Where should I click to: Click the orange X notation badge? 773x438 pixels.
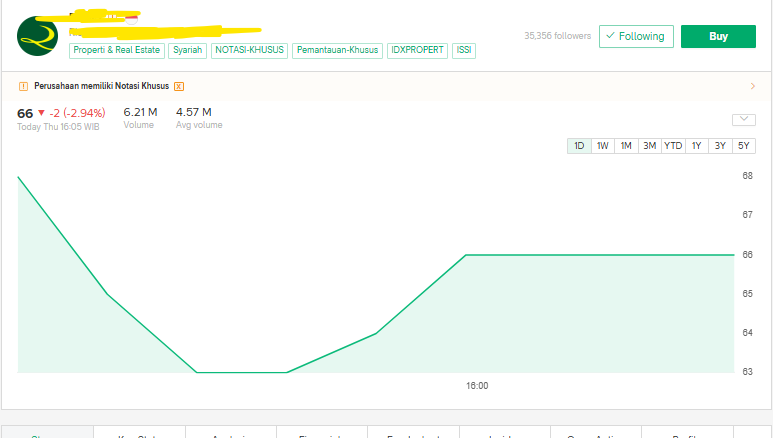[179, 86]
